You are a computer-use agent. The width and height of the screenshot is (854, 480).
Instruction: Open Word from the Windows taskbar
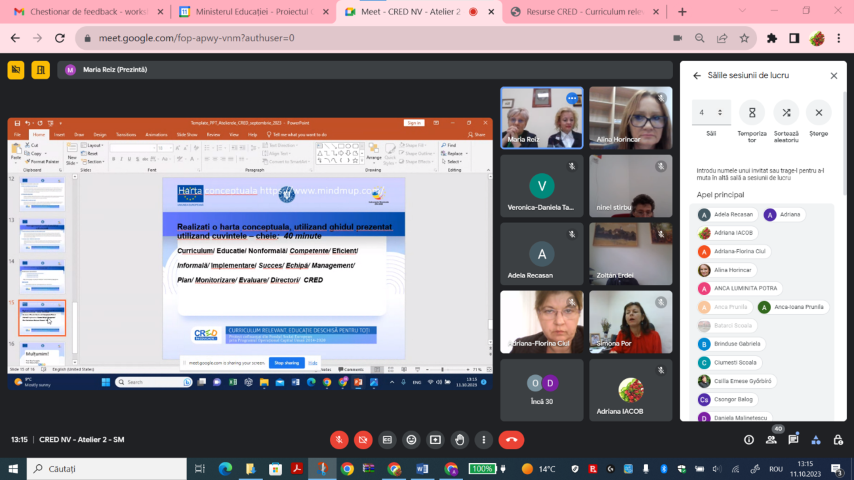421,469
